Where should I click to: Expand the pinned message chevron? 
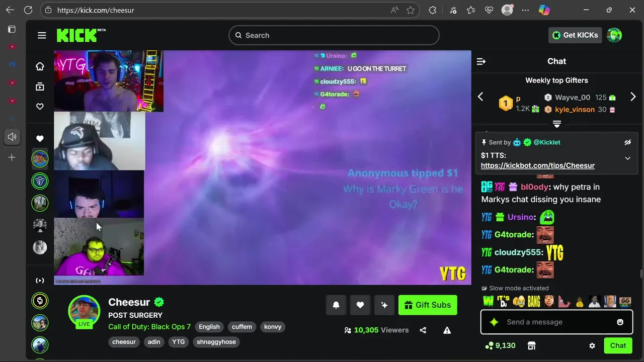coord(627,158)
